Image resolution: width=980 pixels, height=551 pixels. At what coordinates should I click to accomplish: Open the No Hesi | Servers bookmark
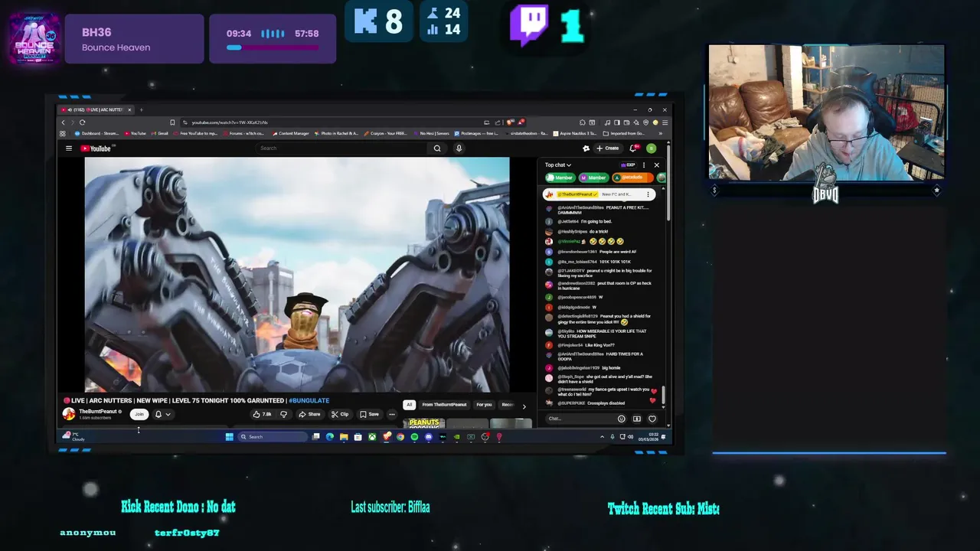[x=431, y=133]
